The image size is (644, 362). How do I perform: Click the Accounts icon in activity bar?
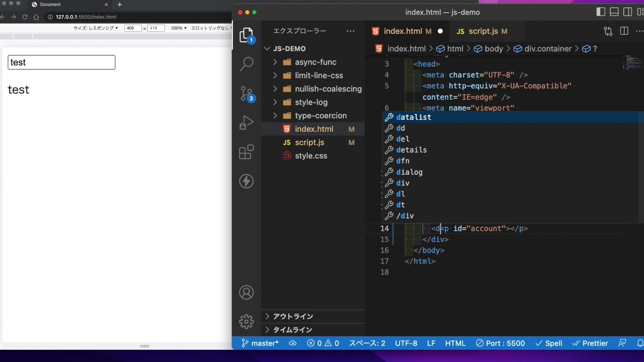pos(247,293)
